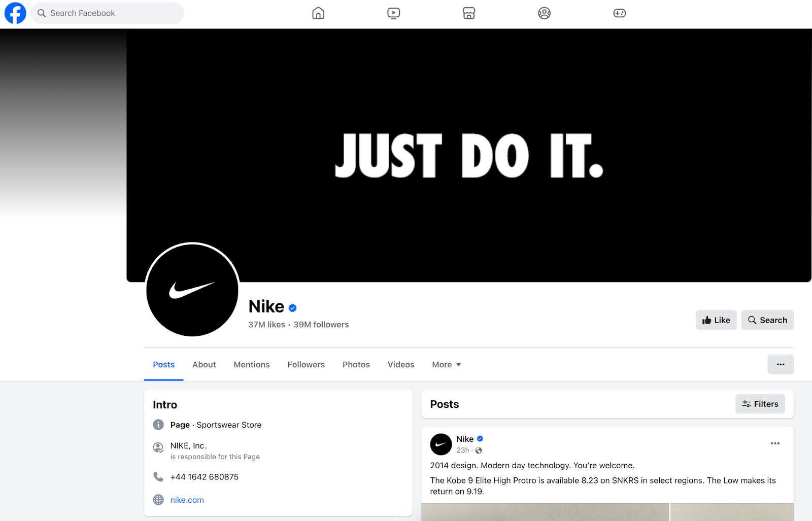Open Nike's profile picture
This screenshot has height=521, width=812.
(192, 290)
